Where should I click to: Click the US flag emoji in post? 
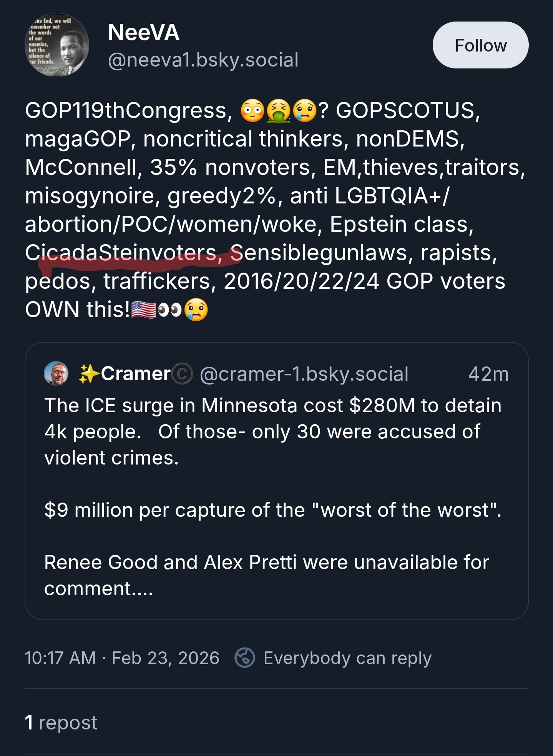pos(144,310)
